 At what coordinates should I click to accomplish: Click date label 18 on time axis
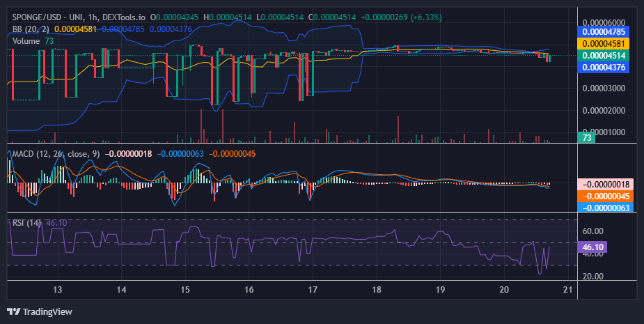(377, 289)
